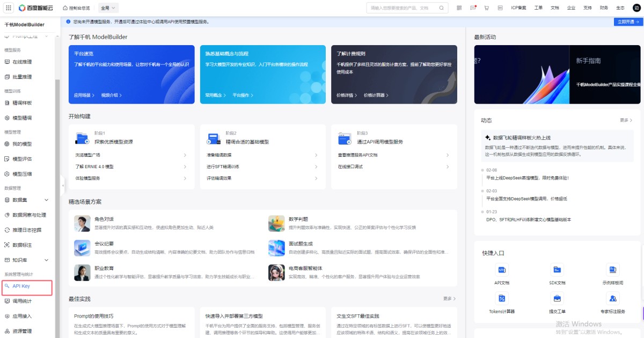
Task: Open the 专家标注服务 shortcut icon
Action: pos(612,298)
